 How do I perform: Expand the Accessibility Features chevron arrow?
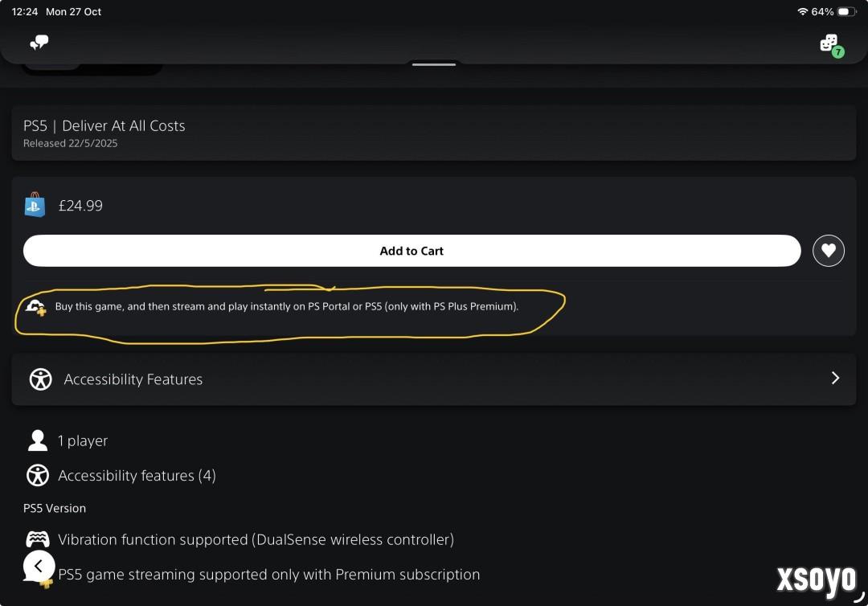[x=835, y=378]
